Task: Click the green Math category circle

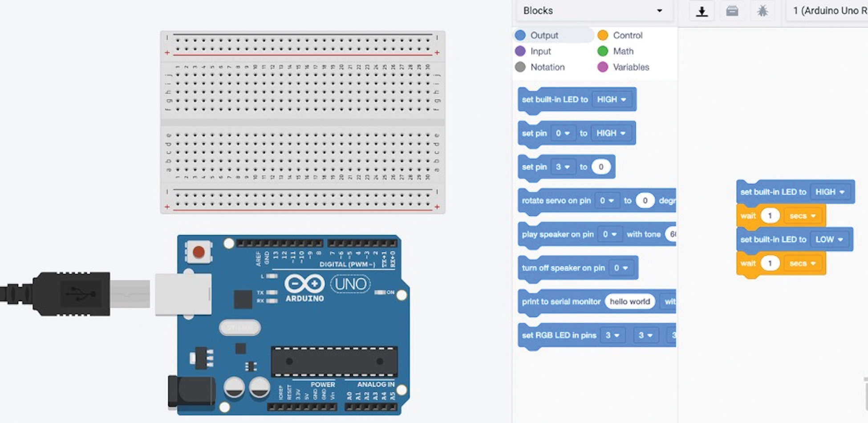Action: pyautogui.click(x=603, y=51)
